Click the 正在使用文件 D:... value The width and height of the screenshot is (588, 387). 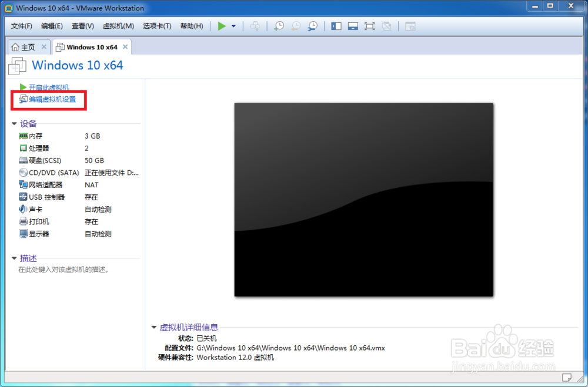(112, 173)
